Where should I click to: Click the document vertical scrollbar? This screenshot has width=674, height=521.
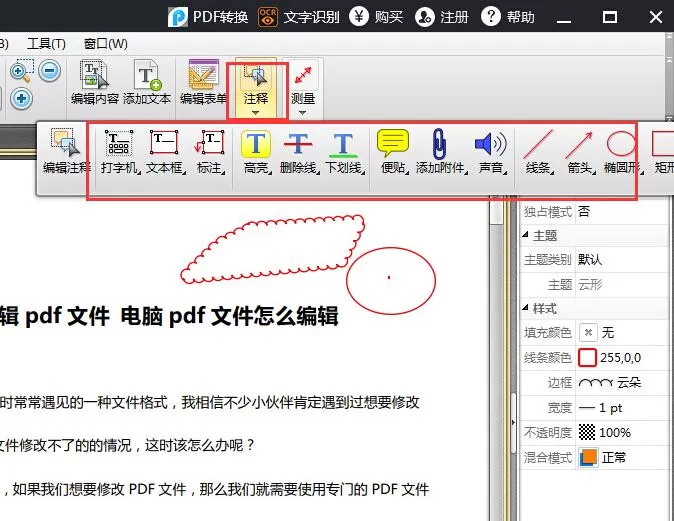(x=496, y=359)
